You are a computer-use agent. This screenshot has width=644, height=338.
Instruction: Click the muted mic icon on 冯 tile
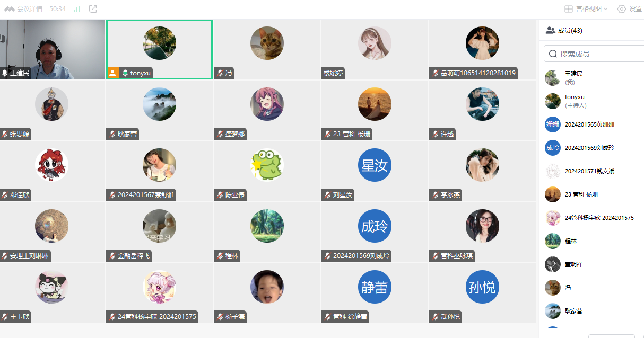(x=220, y=73)
